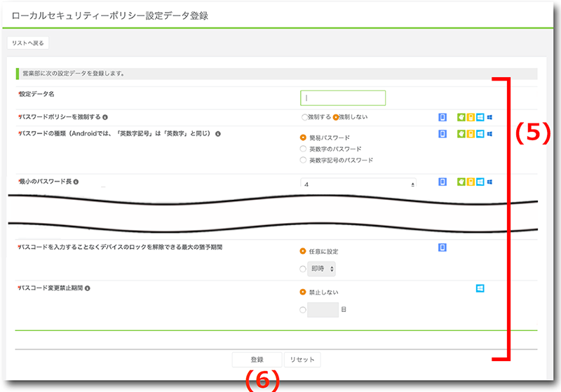Click the days input field before 日
561x392 pixels.
click(x=323, y=310)
